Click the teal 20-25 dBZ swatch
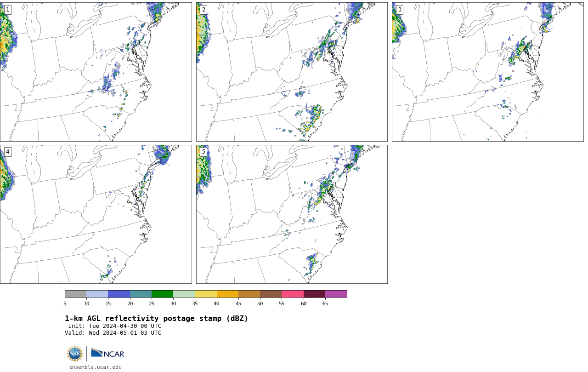Viewport: 588px width, 372px height. [x=141, y=294]
